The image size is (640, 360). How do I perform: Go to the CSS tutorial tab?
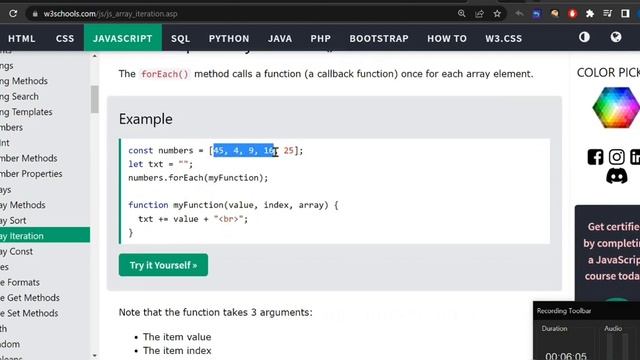pos(65,38)
